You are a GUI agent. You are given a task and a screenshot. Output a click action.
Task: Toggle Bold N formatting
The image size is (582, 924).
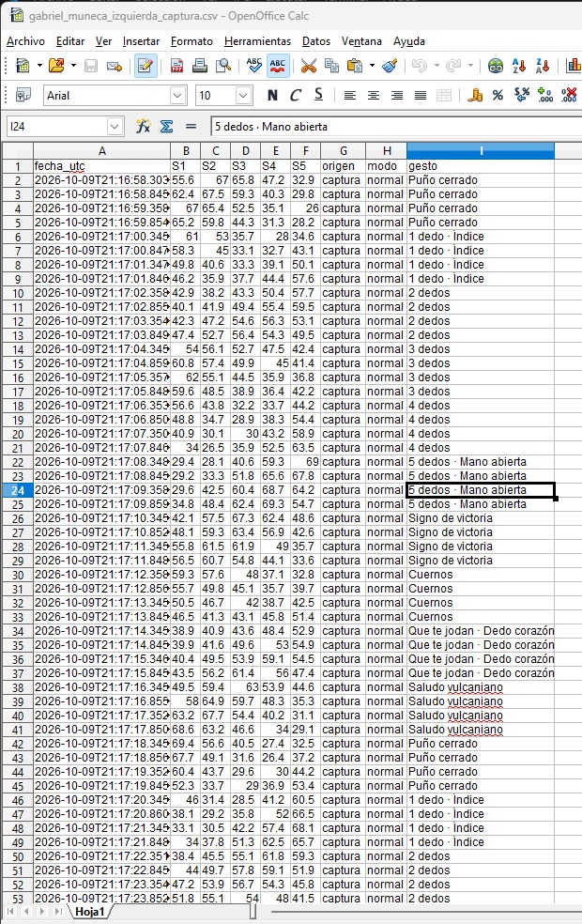point(272,95)
